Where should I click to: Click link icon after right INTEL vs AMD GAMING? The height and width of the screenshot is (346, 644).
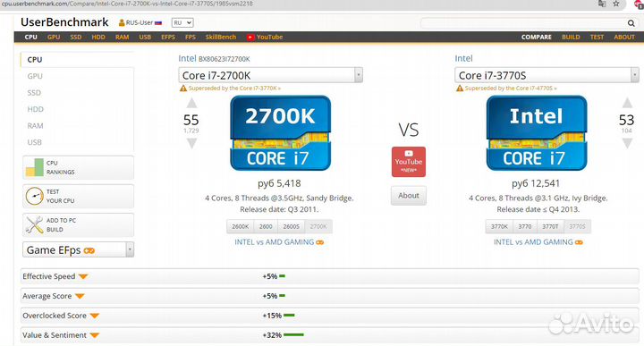click(579, 242)
